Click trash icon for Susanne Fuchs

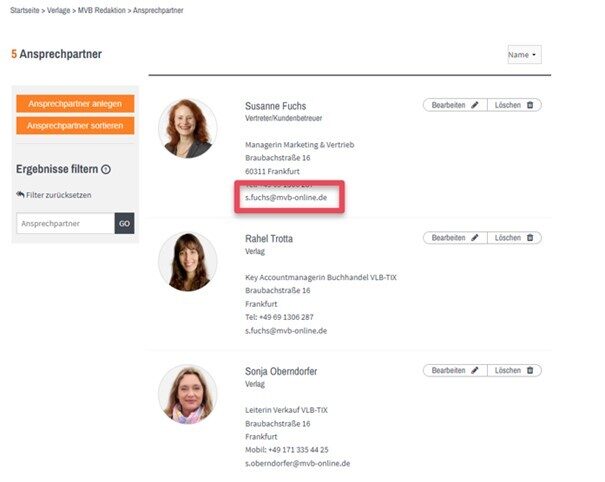[530, 105]
